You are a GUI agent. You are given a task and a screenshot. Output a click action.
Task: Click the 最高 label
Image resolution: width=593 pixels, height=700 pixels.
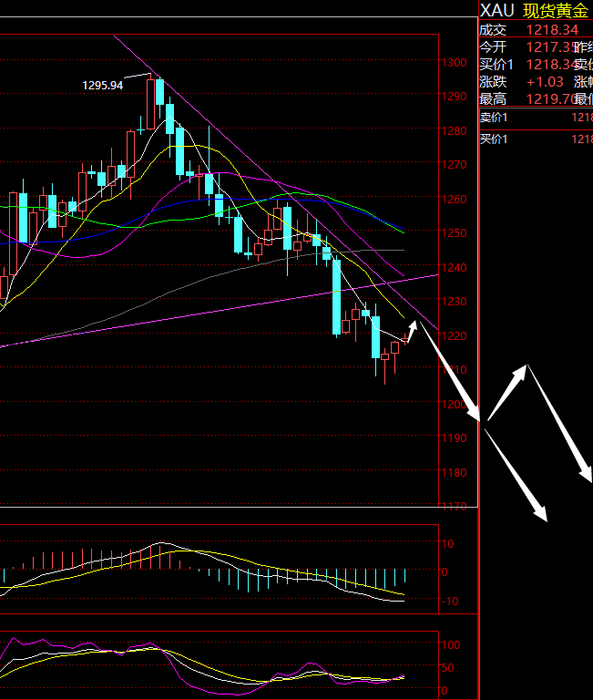493,99
